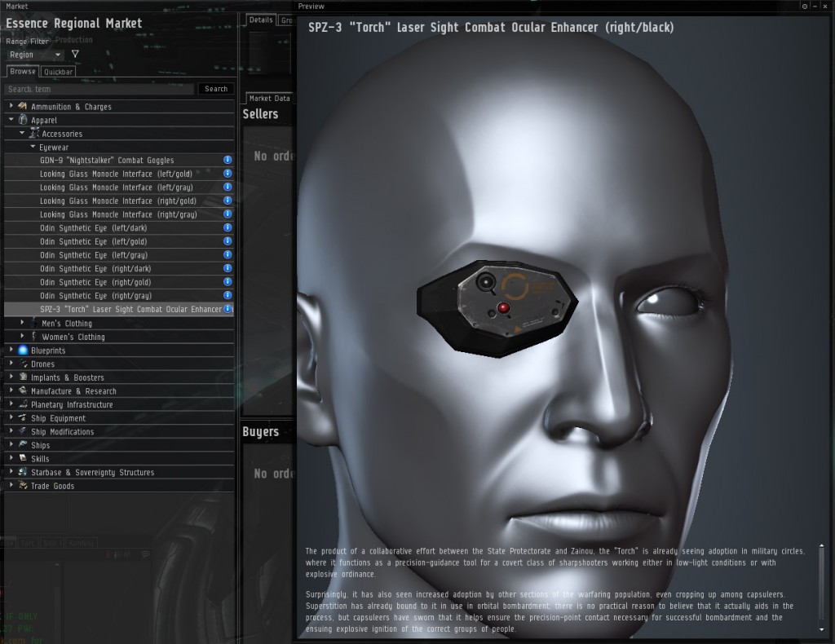The width and height of the screenshot is (835, 644).
Task: Click the Preview window settings icon
Action: click(x=804, y=7)
